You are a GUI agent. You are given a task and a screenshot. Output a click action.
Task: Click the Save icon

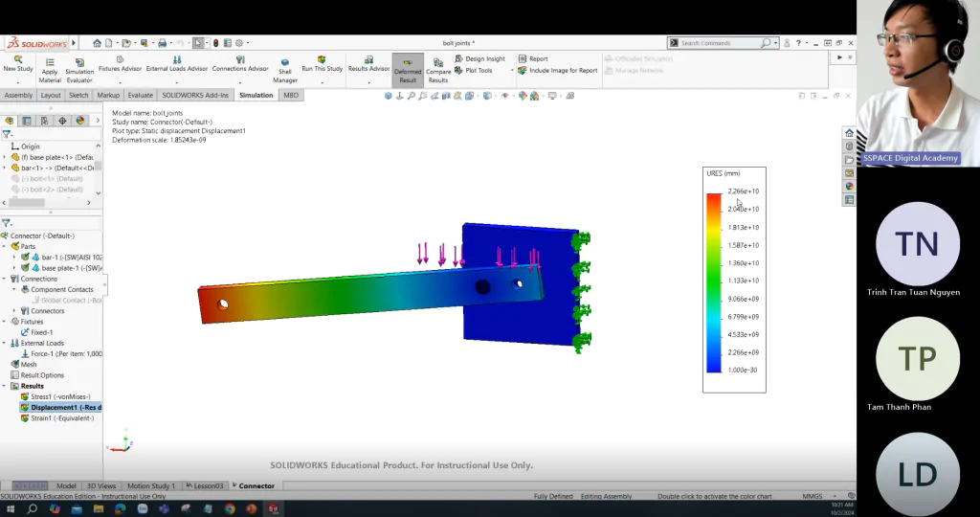coord(144,43)
